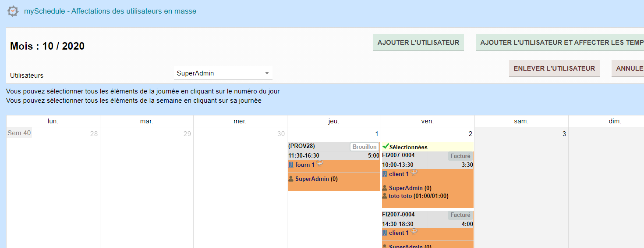644x248 pixels.
Task: Click the comment bubble in the 10:00-13:30 event
Action: (414, 173)
